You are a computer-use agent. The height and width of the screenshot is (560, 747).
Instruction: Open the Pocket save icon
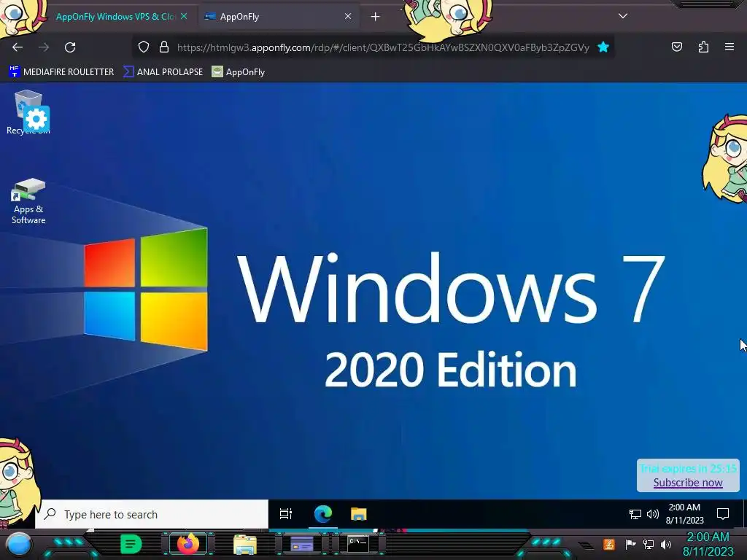click(676, 47)
